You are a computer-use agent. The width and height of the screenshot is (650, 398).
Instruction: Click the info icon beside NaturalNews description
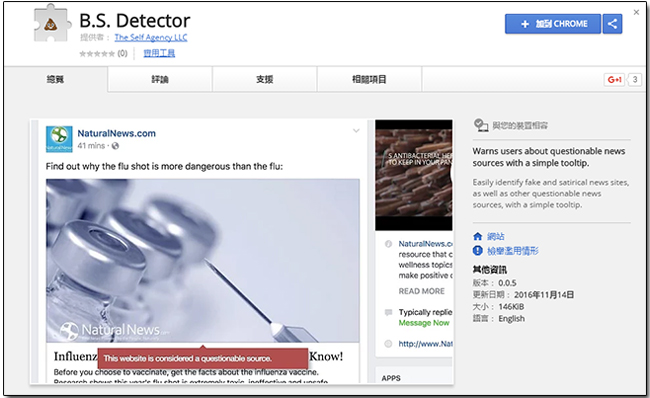[x=388, y=244]
